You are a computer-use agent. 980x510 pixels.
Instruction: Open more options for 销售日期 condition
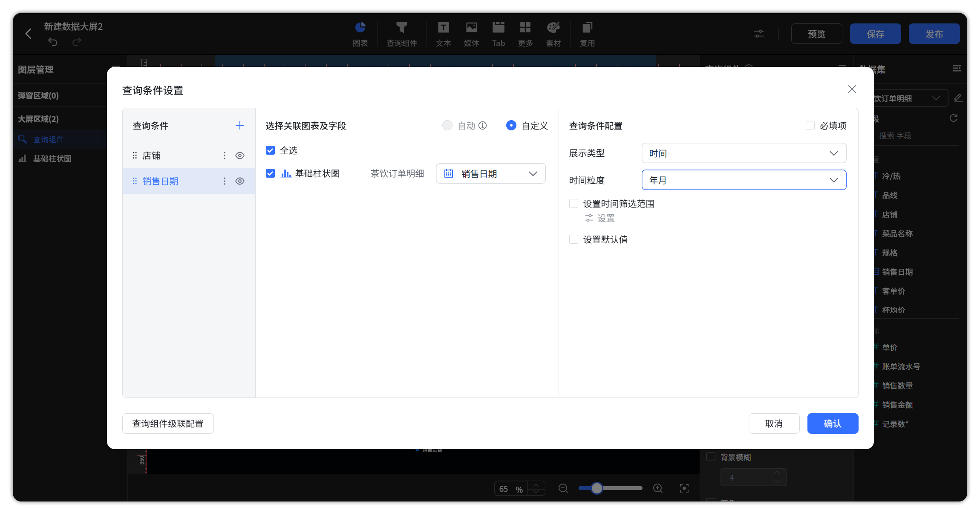[225, 181]
